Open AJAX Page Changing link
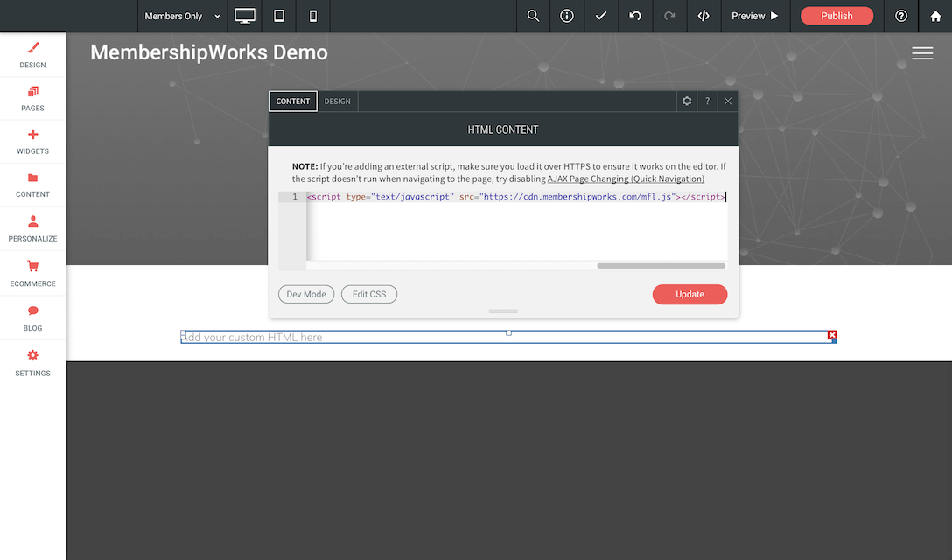The width and height of the screenshot is (952, 560). point(626,178)
